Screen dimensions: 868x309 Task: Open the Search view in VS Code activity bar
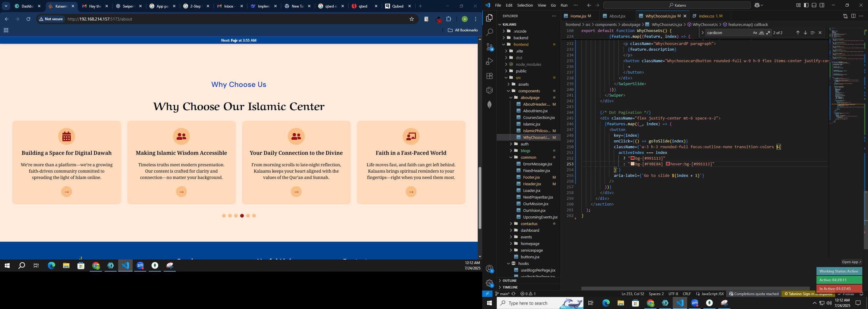pyautogui.click(x=489, y=32)
